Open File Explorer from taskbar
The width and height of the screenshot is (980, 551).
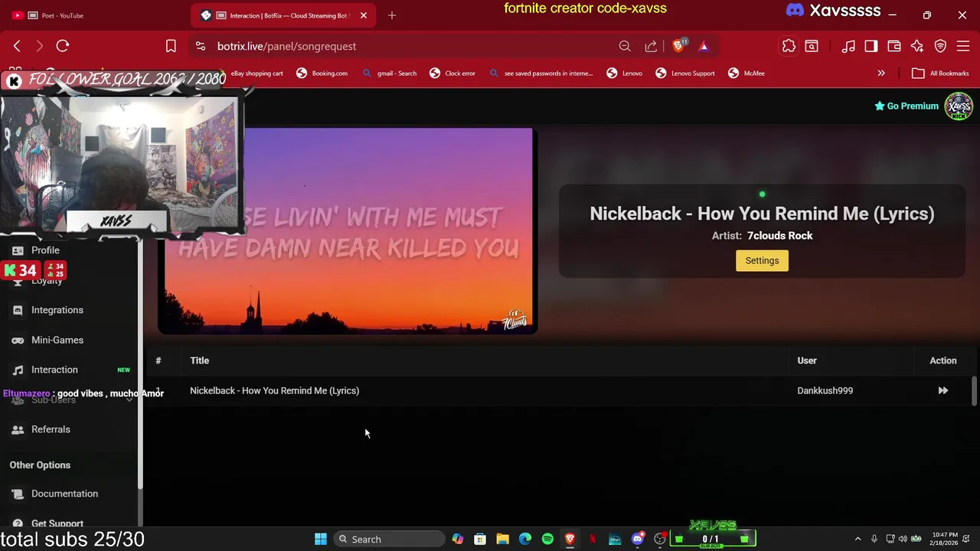coord(502,539)
